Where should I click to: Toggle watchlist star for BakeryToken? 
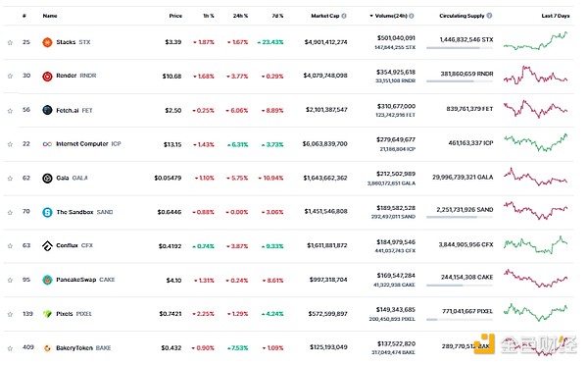pyautogui.click(x=10, y=348)
